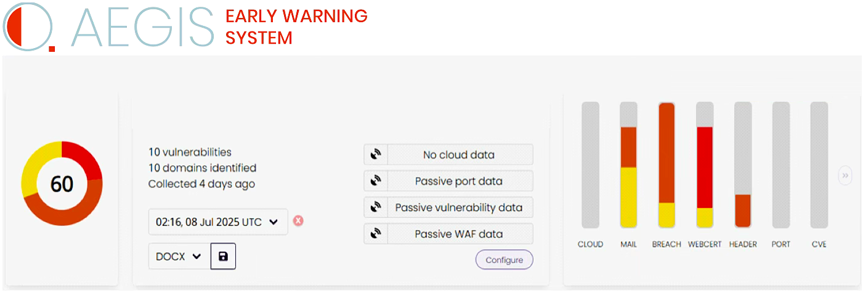Click the satellite icon beside Passive vulnerability data

(x=375, y=208)
